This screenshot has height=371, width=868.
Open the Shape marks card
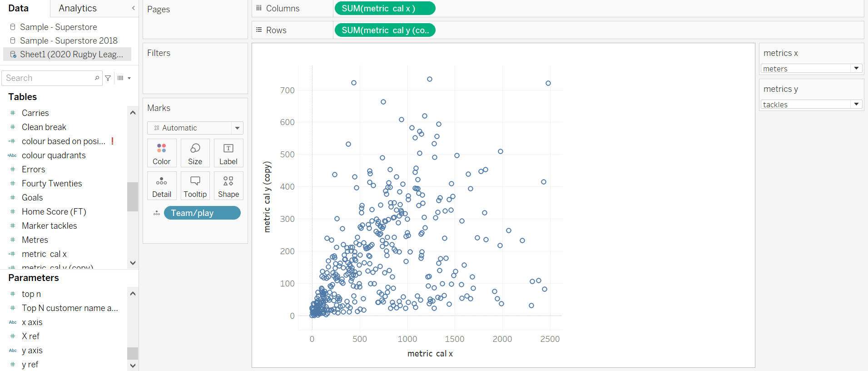pos(228,186)
